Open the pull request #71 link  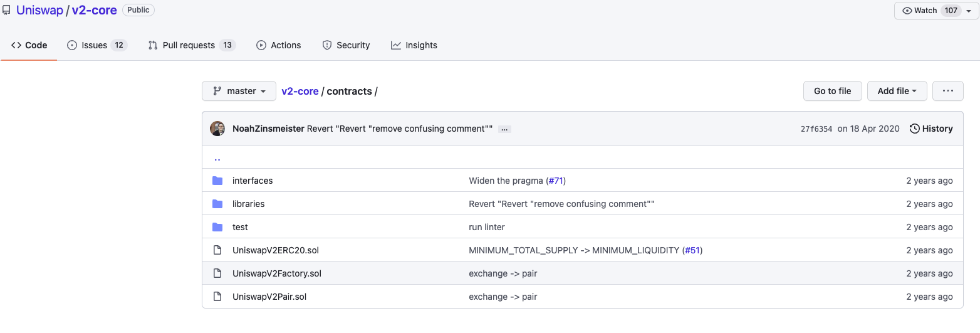point(556,181)
